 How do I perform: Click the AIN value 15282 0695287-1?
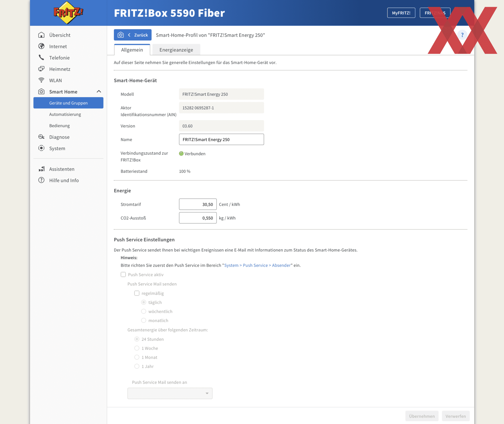[221, 108]
